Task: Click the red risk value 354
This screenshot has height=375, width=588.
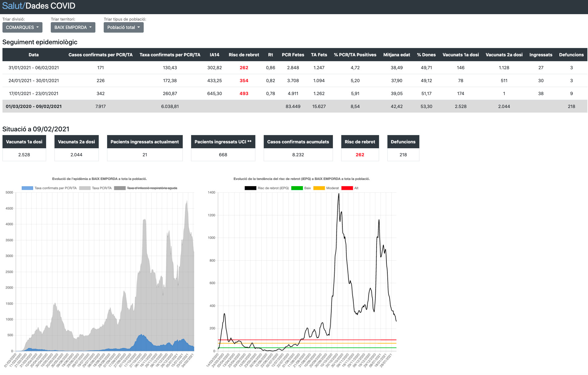Action: (244, 81)
